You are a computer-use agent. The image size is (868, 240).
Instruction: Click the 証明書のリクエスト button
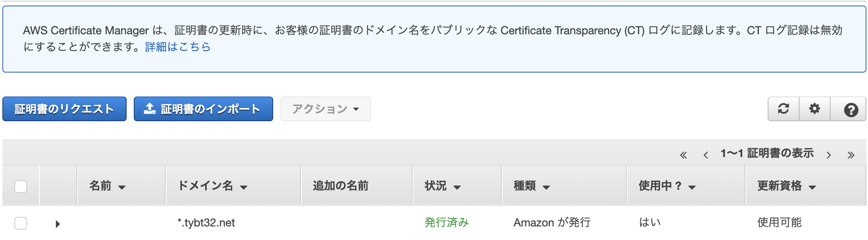[x=65, y=109]
